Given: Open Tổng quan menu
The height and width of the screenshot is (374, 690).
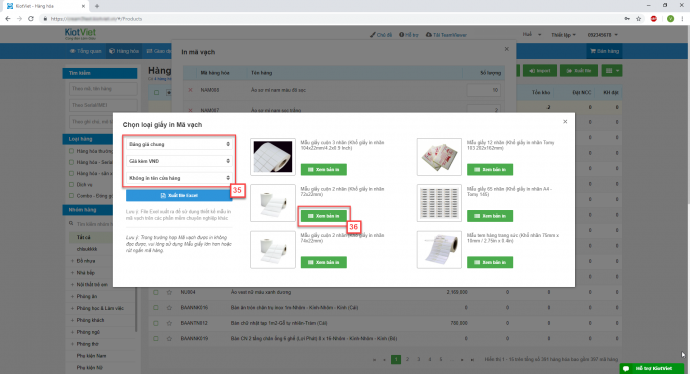Looking at the screenshot, I should [85, 51].
